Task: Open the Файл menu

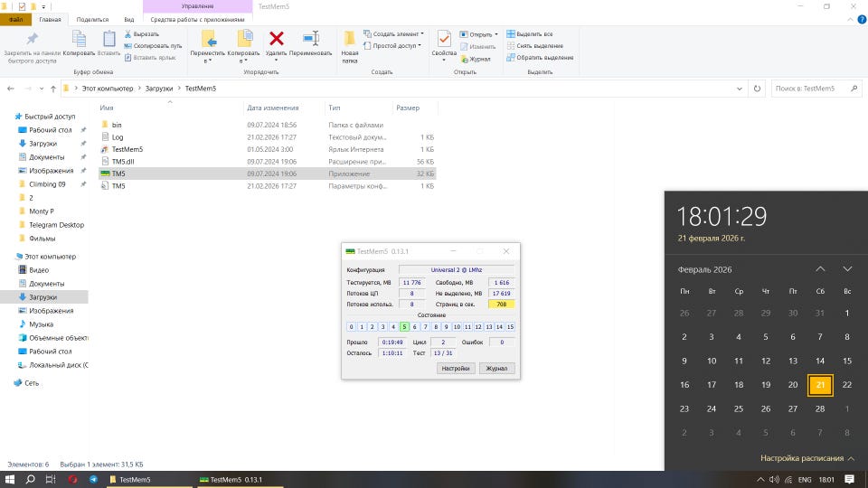Action: (15, 19)
